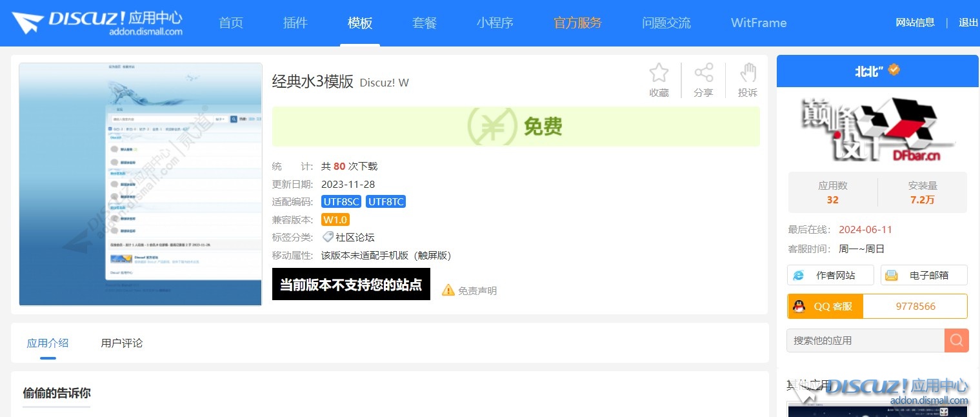Go to the 首页 navigation item
Screen dimensions: 980x417
231,23
